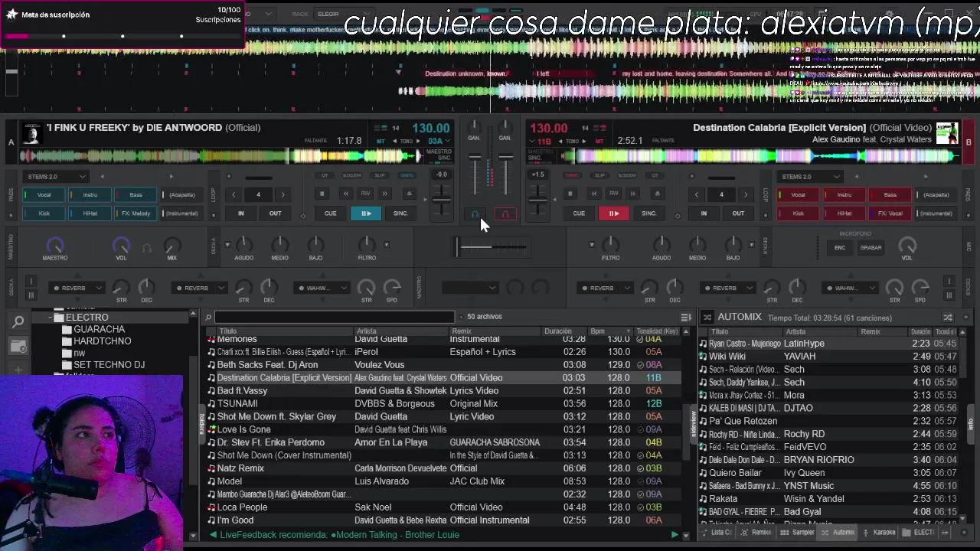
Task: Collapse the ELECTRO folder tree node
Action: (x=50, y=318)
